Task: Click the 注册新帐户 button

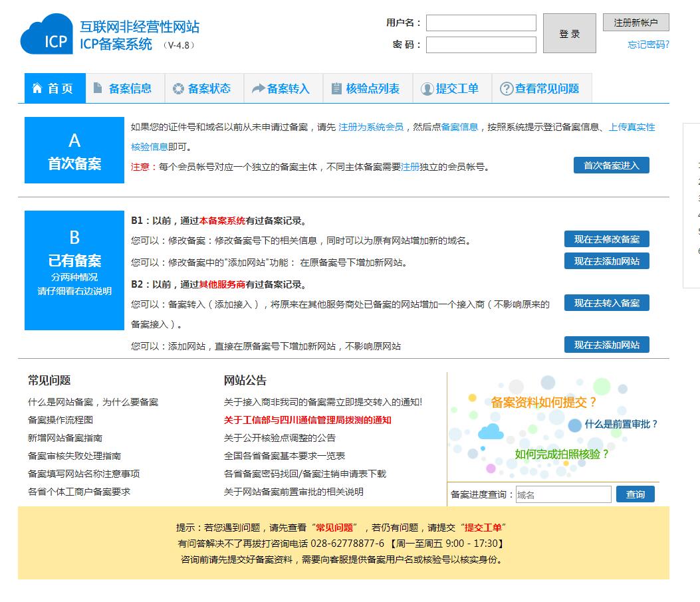Action: click(636, 23)
